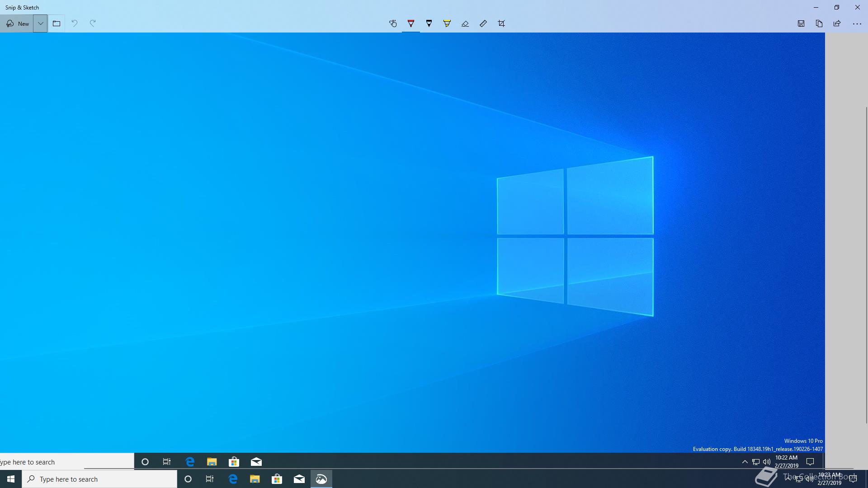The image size is (868, 488).
Task: Start a new snip with New button
Action: tap(17, 23)
